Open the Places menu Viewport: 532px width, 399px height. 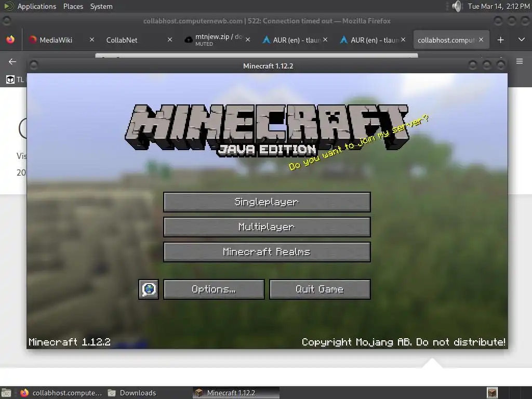(73, 6)
